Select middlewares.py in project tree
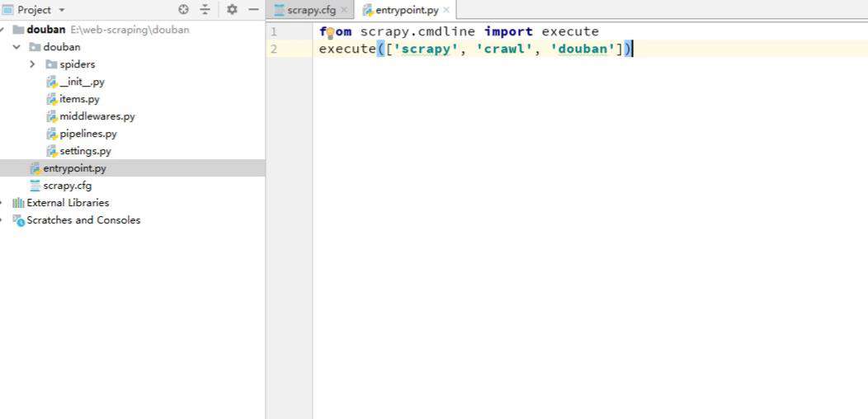Image resolution: width=868 pixels, height=419 pixels. coord(97,116)
